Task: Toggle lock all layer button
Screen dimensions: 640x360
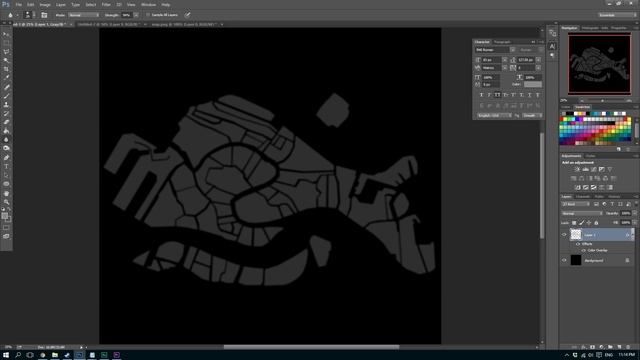Action: (596, 223)
